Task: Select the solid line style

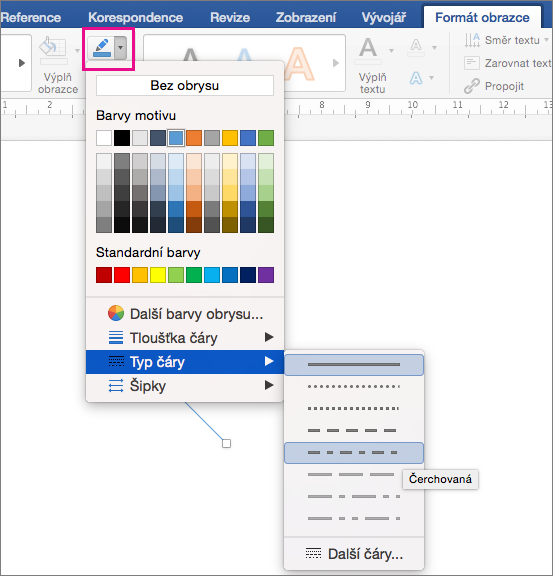Action: click(354, 364)
